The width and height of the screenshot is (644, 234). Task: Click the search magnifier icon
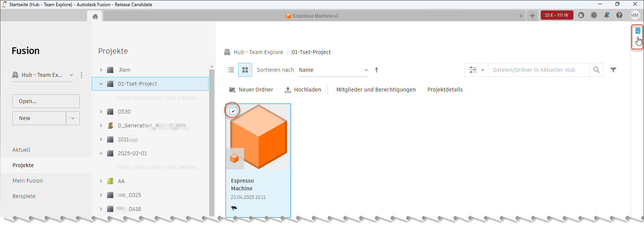(x=597, y=70)
